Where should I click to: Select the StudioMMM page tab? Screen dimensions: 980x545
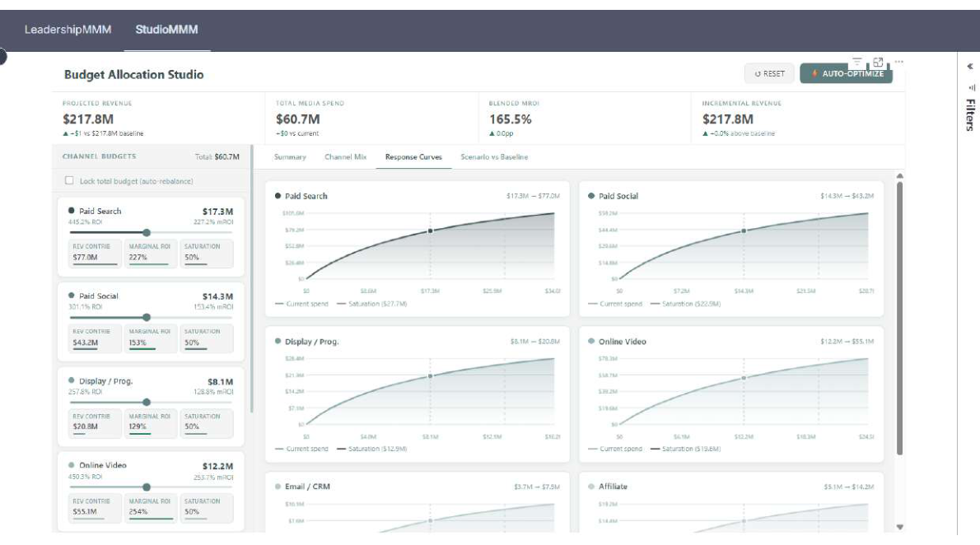[x=166, y=30]
